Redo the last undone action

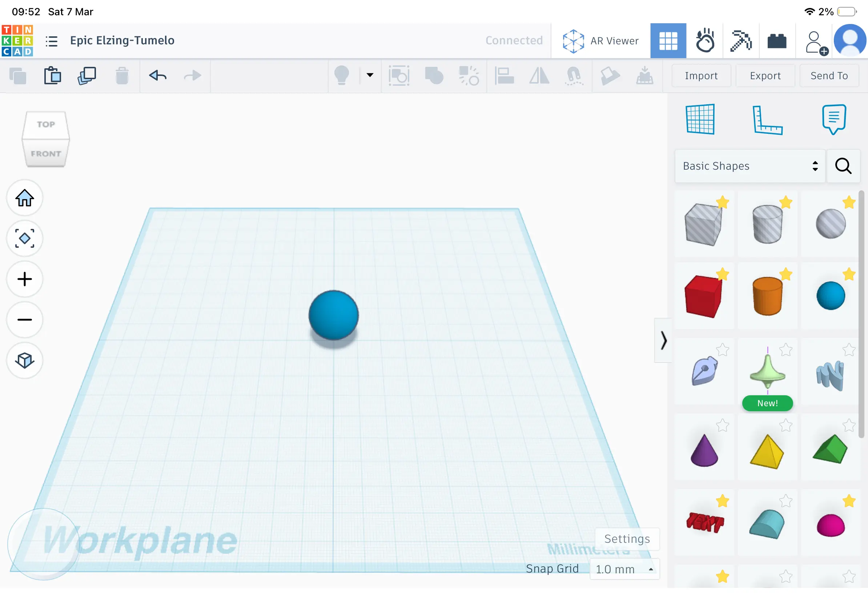(192, 76)
